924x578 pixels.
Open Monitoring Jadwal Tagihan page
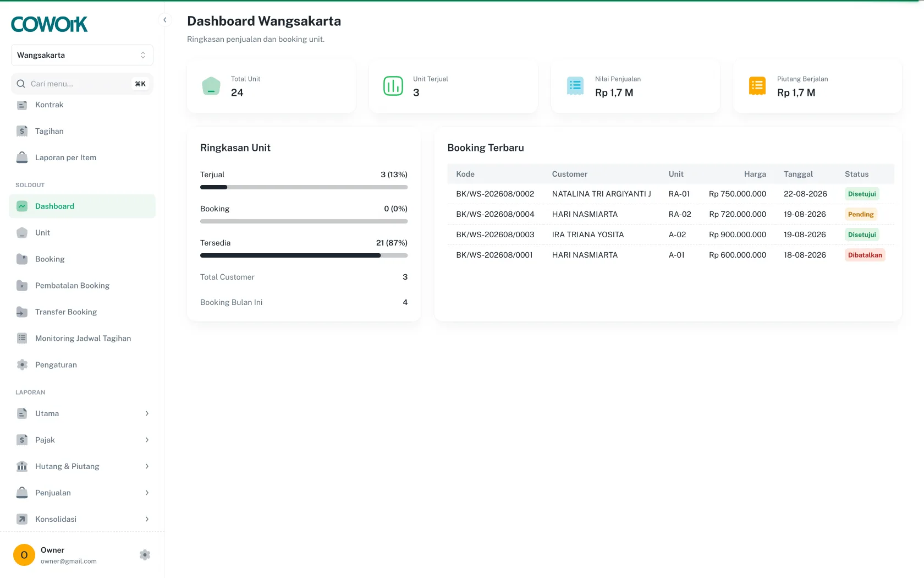[x=82, y=338]
